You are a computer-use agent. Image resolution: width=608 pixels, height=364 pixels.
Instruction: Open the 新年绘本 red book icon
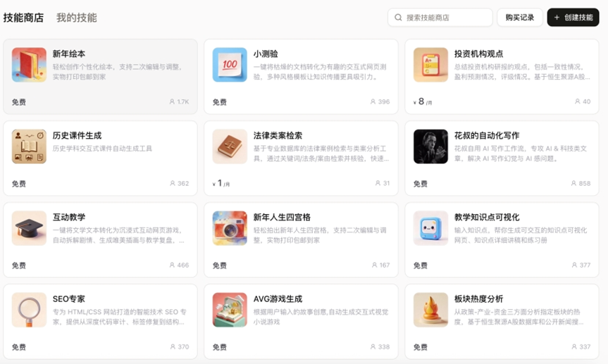pos(29,65)
